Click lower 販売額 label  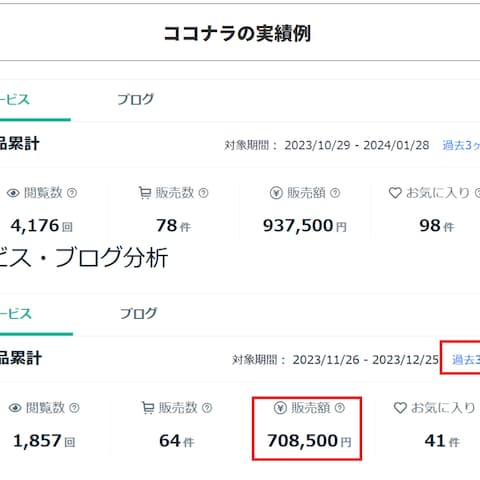310,408
